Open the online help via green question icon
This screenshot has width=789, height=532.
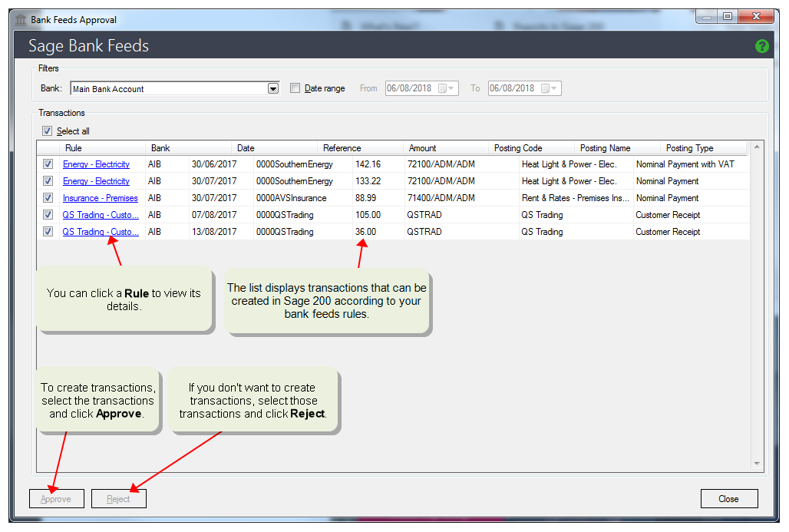[761, 46]
